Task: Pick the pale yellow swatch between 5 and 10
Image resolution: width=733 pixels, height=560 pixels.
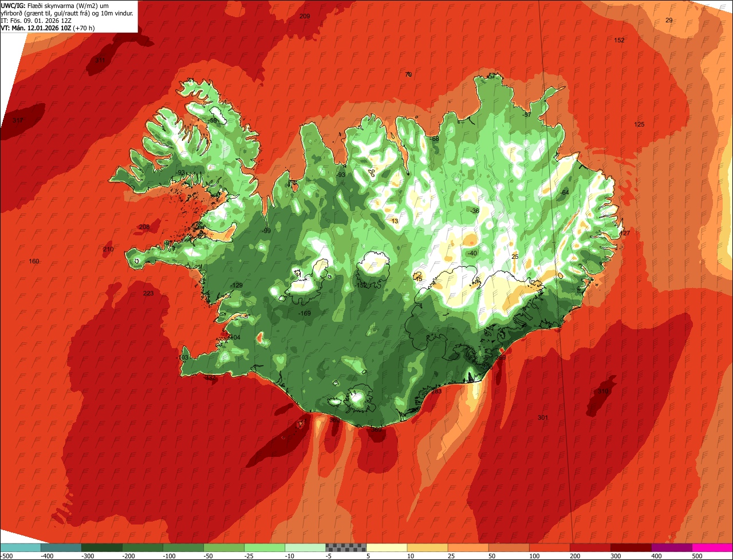Action: click(387, 547)
